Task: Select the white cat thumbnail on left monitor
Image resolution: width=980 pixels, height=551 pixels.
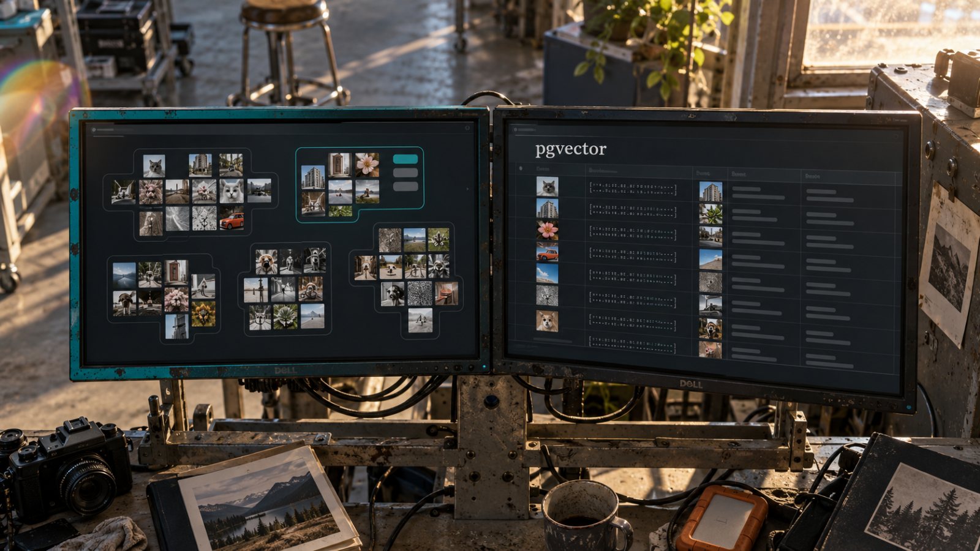Action: [x=232, y=191]
